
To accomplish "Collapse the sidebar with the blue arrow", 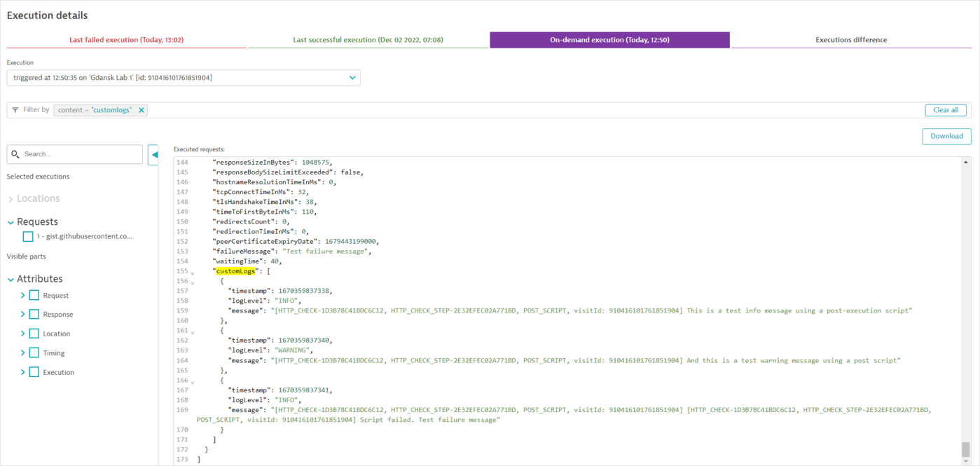I will pos(153,156).
